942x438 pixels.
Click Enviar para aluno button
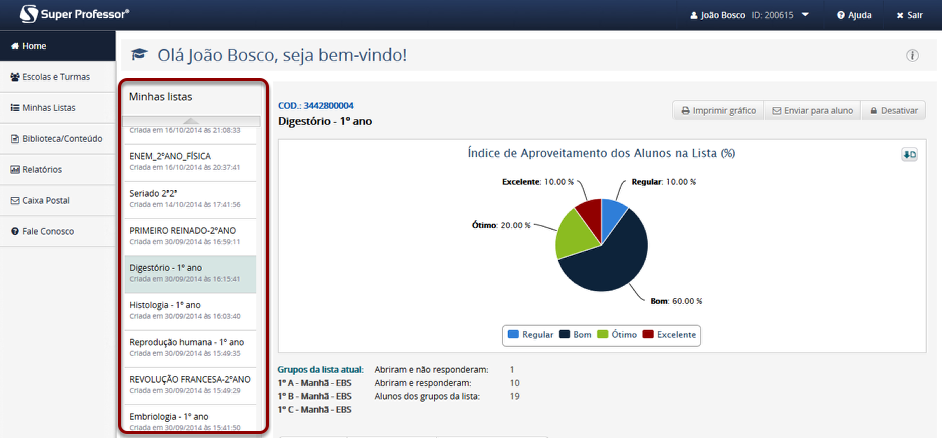(x=812, y=111)
